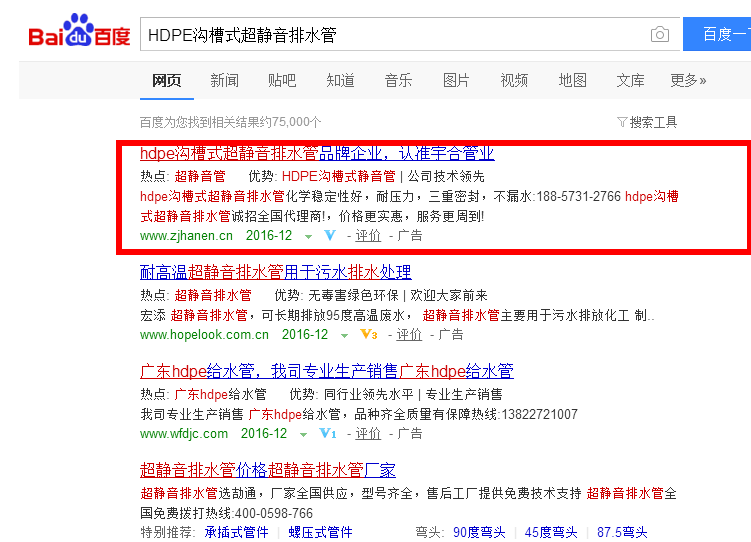Click the text 400-0598-766
751x542 pixels.
point(273,513)
